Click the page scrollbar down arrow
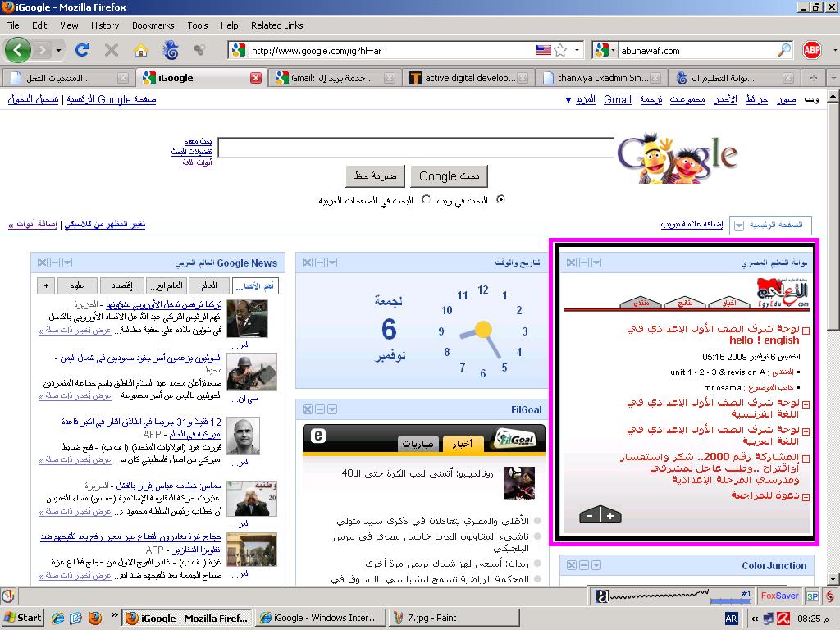This screenshot has height=630, width=840. coord(833,579)
